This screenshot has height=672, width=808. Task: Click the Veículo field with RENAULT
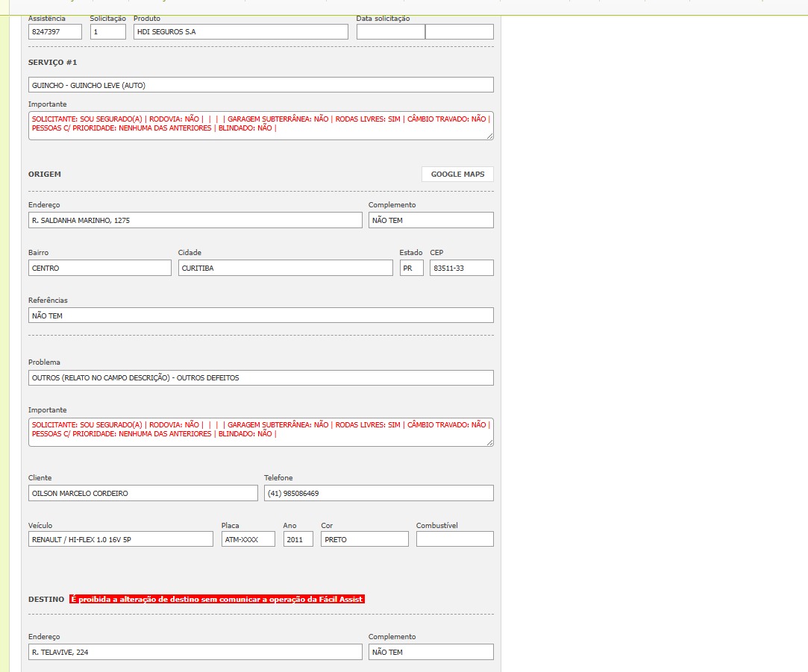click(x=120, y=539)
